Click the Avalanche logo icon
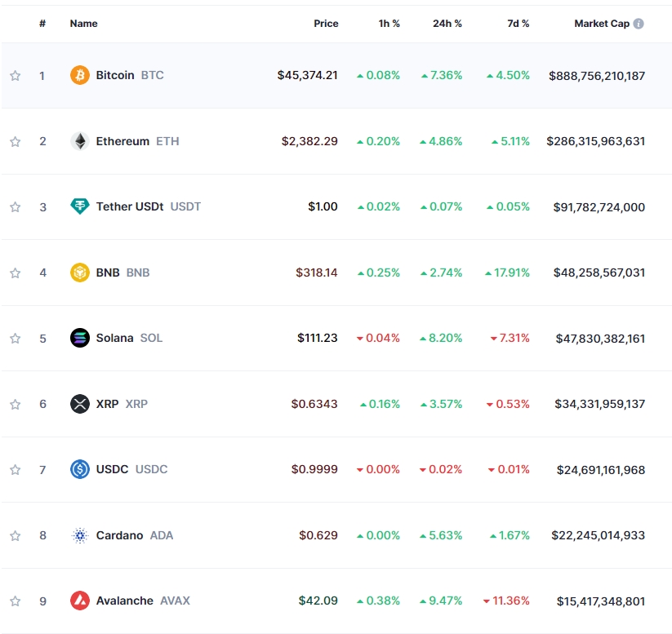Image resolution: width=672 pixels, height=634 pixels. 81,601
